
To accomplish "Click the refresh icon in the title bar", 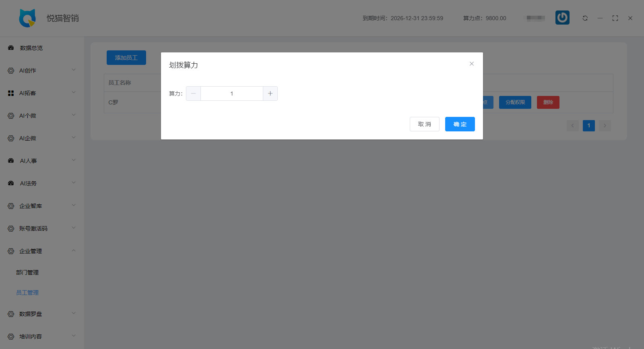I will click(585, 18).
